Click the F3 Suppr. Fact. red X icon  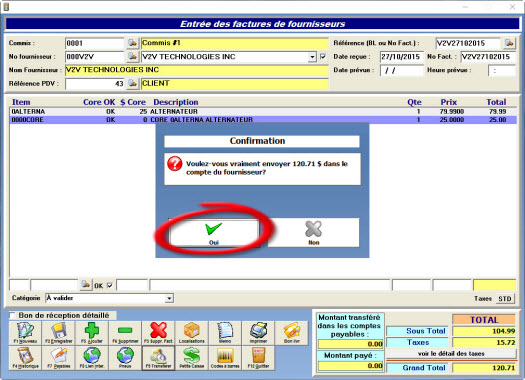pyautogui.click(x=158, y=333)
